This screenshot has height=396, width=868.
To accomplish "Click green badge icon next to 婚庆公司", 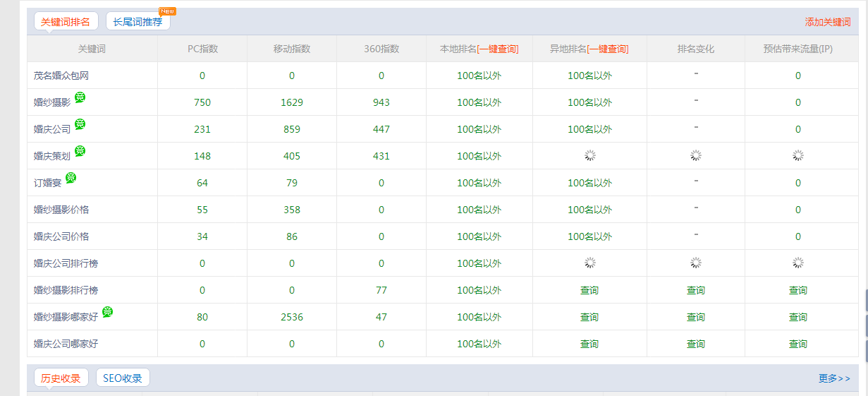I will click(x=80, y=124).
